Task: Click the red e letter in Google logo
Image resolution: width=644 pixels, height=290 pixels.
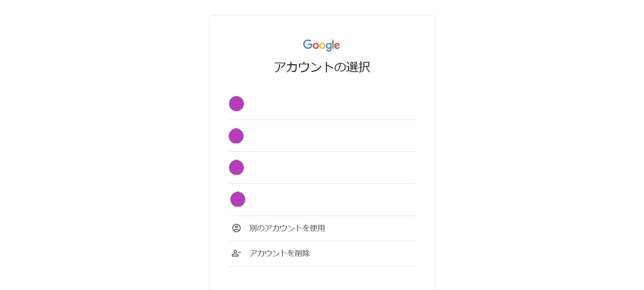Action: (x=337, y=46)
